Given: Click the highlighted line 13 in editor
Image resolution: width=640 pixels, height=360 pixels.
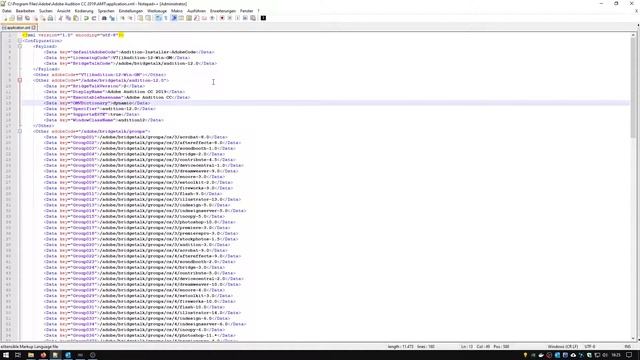Looking at the screenshot, I should pyautogui.click(x=326, y=103).
